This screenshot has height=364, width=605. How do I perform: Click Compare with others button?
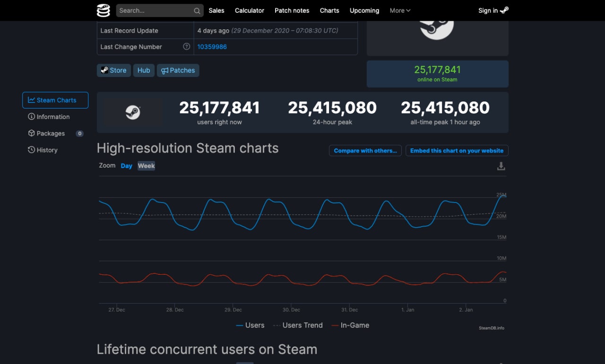(x=365, y=151)
